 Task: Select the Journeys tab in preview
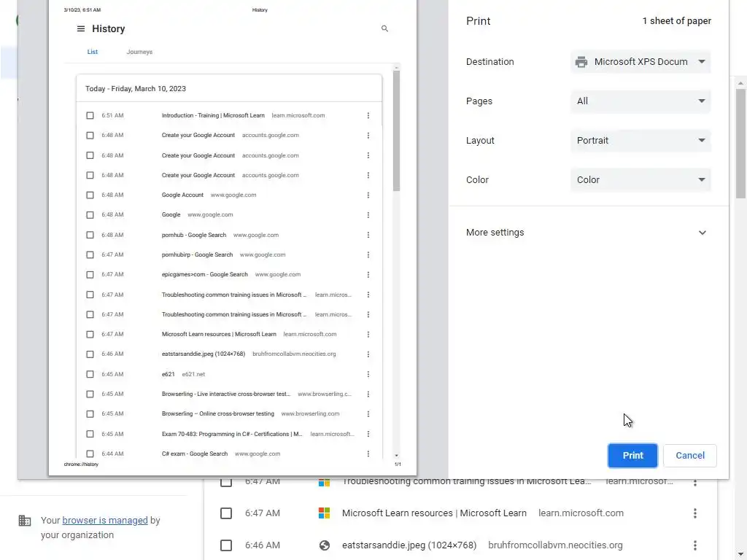point(139,52)
